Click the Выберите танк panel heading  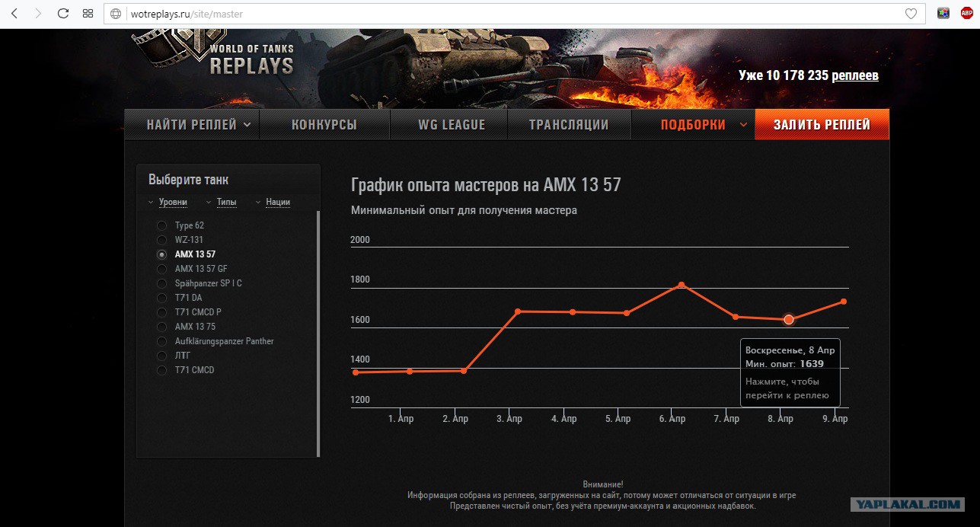point(188,180)
